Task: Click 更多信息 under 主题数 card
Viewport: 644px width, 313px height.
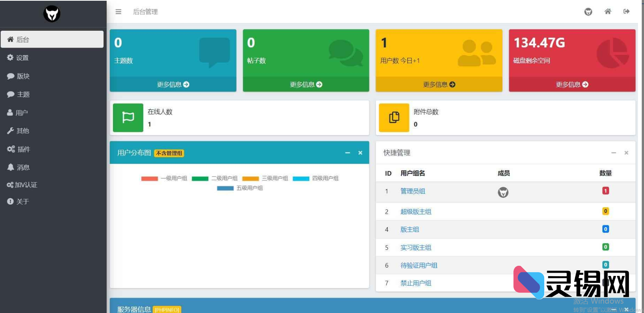Action: pos(173,84)
